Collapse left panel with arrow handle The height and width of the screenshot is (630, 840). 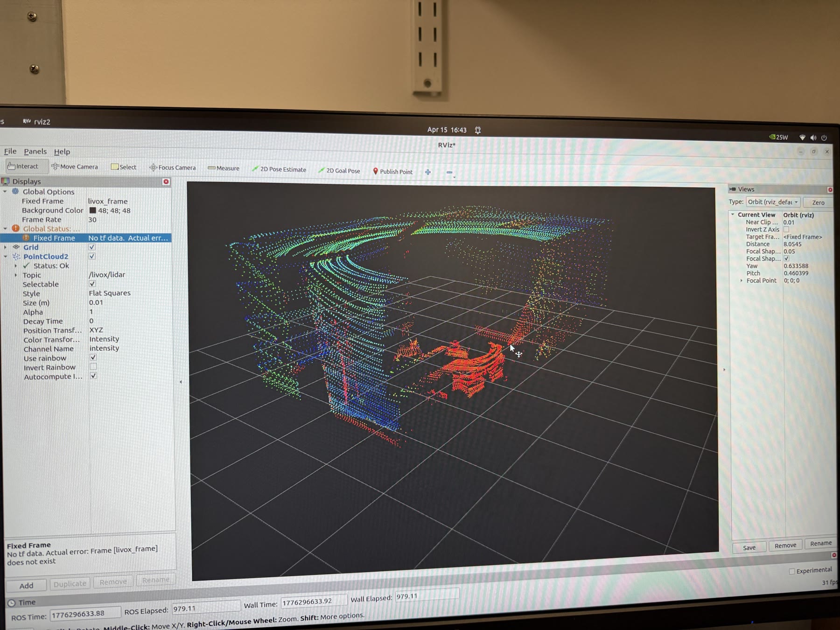click(181, 382)
